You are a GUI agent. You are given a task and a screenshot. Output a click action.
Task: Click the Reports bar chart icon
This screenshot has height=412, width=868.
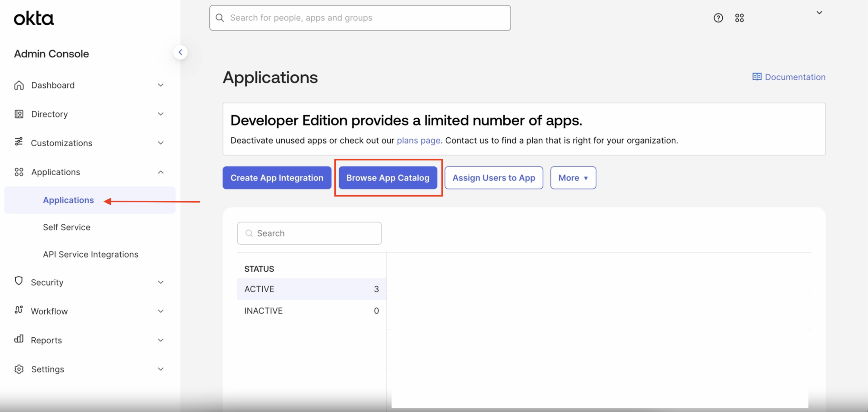click(x=19, y=339)
